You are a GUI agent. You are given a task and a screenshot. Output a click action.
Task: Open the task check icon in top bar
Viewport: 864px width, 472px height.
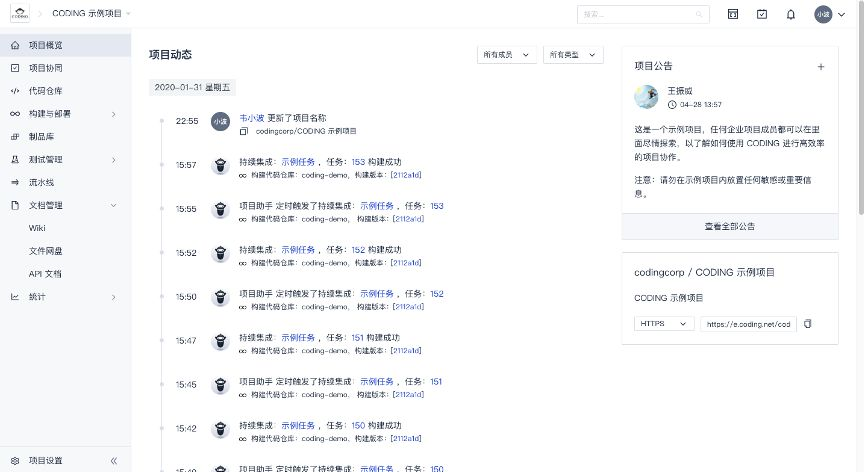pyautogui.click(x=762, y=14)
